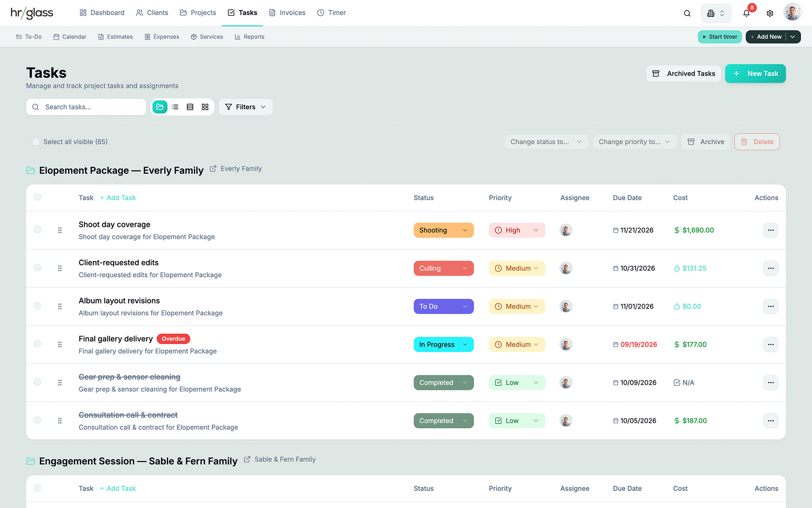Expand Add New dropdown arrow
The width and height of the screenshot is (812, 508).
pos(793,37)
